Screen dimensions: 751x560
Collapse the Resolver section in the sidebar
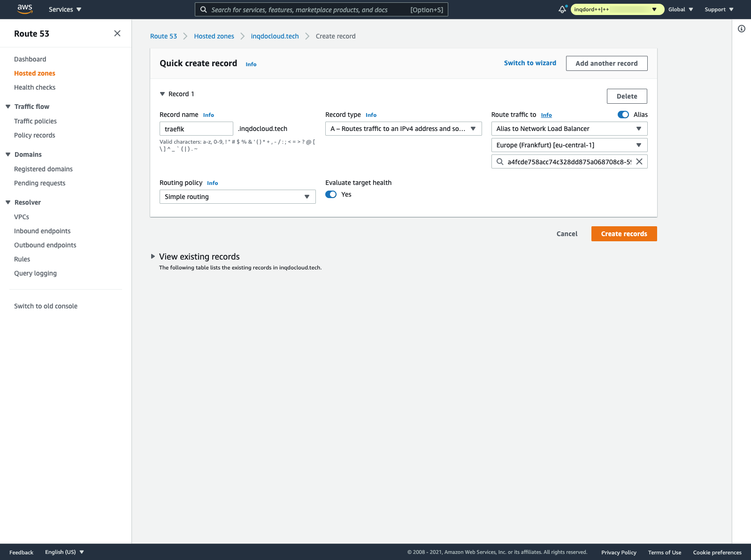[x=8, y=202]
